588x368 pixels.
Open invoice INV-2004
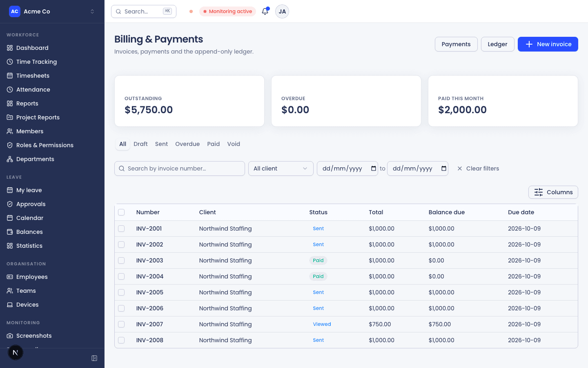[x=150, y=276]
